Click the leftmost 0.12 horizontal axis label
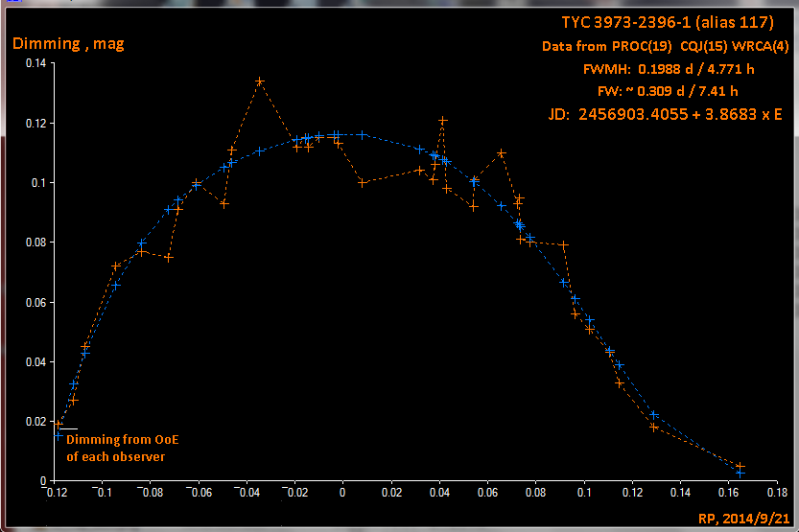The image size is (799, 532). 56,493
